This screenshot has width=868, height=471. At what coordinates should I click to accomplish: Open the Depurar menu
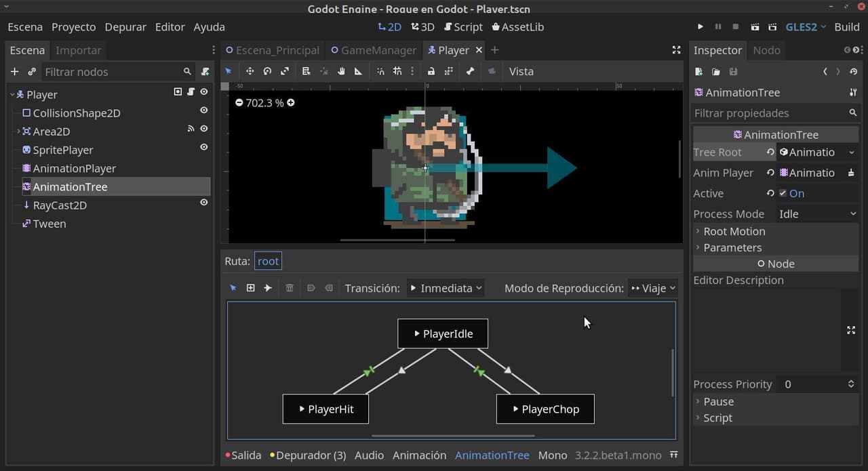pos(125,27)
